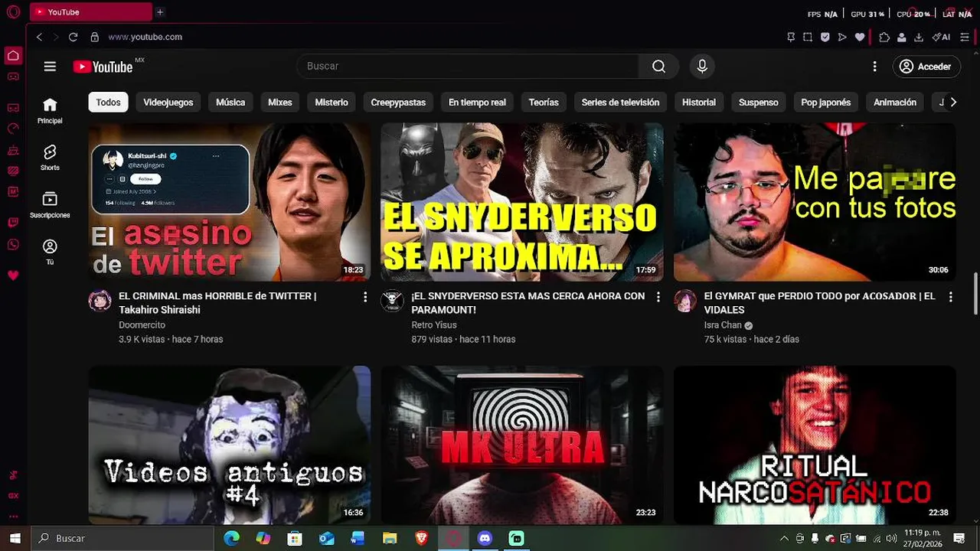Select the En tiempo real chip
Viewport: 980px width, 551px height.
click(x=477, y=102)
